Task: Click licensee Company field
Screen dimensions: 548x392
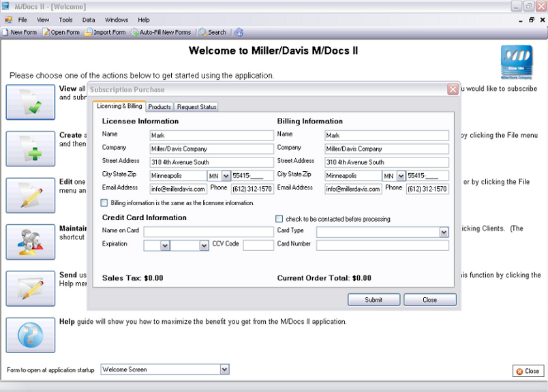Action: tap(211, 149)
